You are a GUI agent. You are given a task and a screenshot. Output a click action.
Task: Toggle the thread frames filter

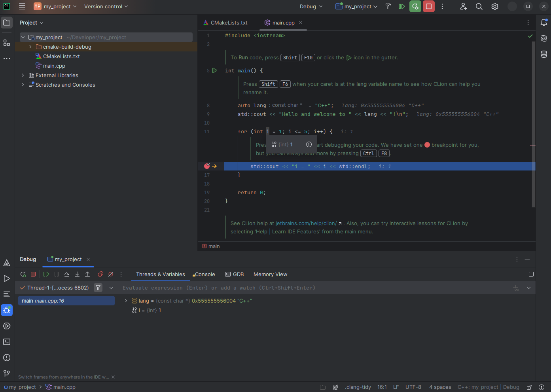coord(98,288)
